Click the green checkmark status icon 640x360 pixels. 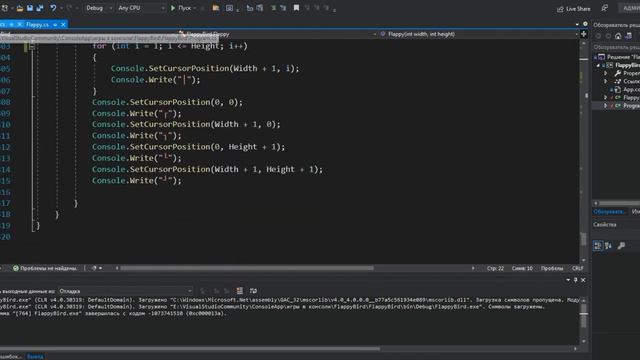tap(16, 268)
